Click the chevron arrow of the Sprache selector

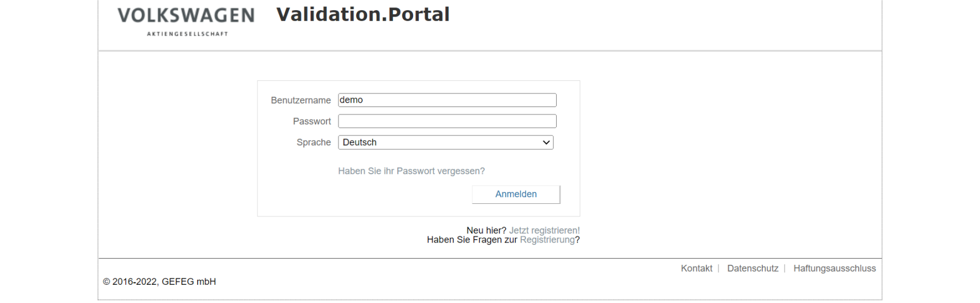click(x=546, y=142)
